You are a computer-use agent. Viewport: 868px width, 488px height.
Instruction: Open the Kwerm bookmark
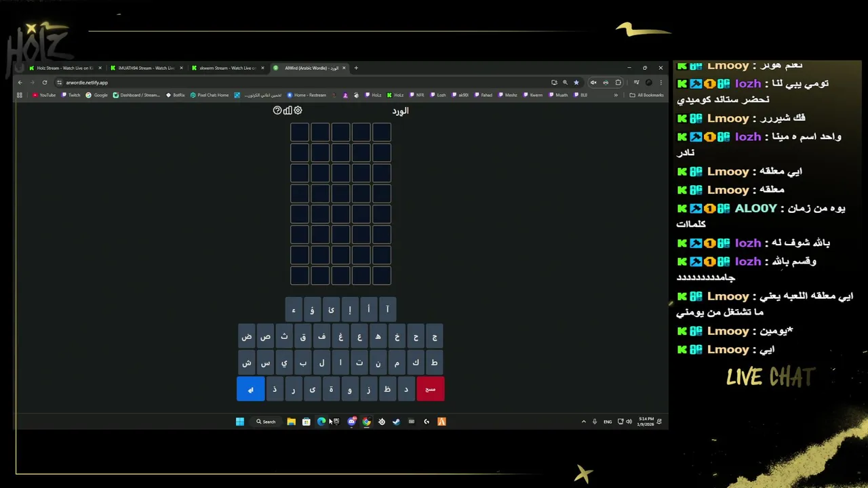pyautogui.click(x=533, y=95)
